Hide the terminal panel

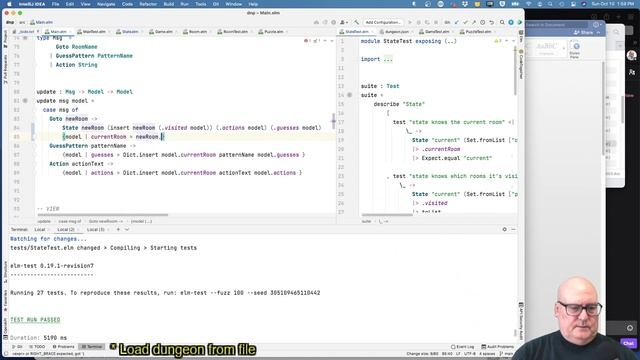pyautogui.click(x=513, y=229)
